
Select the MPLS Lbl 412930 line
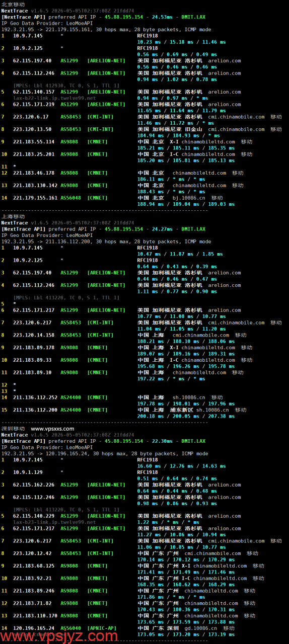pyautogui.click(x=66, y=86)
